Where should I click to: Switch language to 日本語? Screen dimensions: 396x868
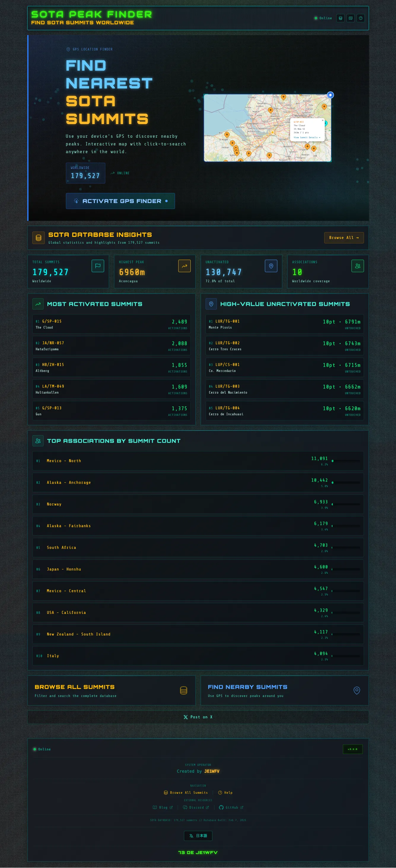pyautogui.click(x=198, y=836)
